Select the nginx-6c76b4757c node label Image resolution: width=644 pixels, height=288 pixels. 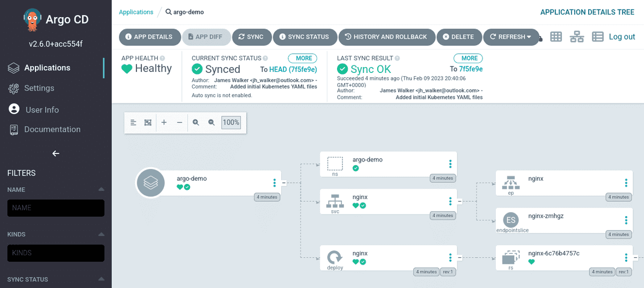[x=554, y=253]
